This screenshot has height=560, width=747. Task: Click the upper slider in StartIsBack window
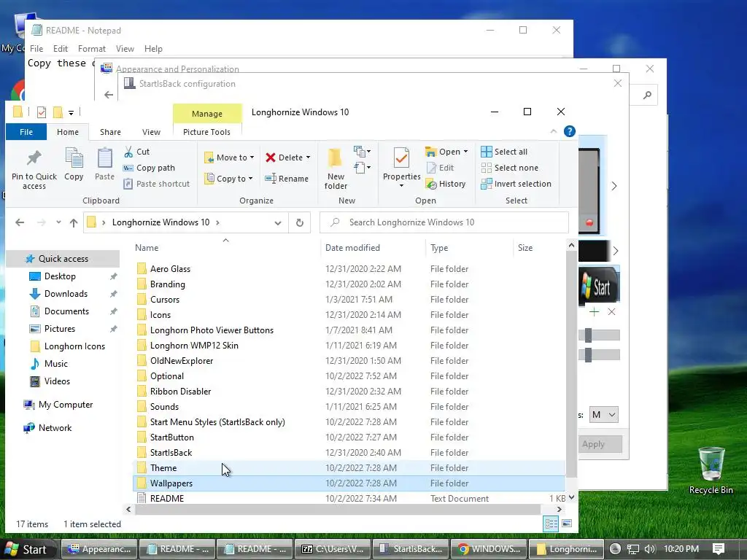[x=599, y=335]
